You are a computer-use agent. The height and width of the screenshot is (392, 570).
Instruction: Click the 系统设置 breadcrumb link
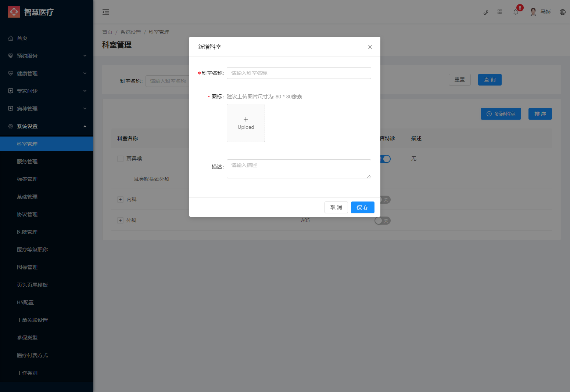(131, 32)
